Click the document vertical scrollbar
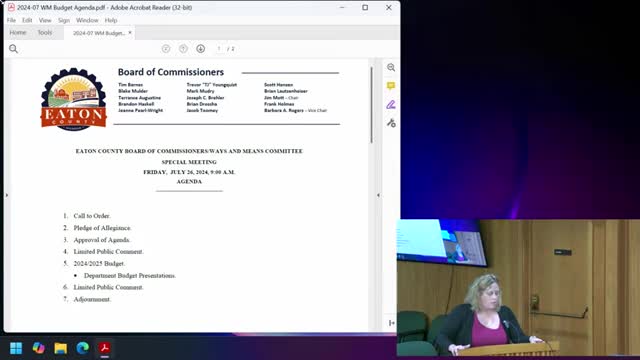 [x=371, y=105]
